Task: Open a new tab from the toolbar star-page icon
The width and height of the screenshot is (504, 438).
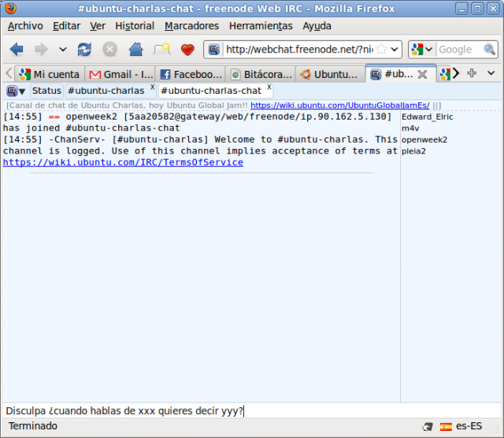Action: 161,50
